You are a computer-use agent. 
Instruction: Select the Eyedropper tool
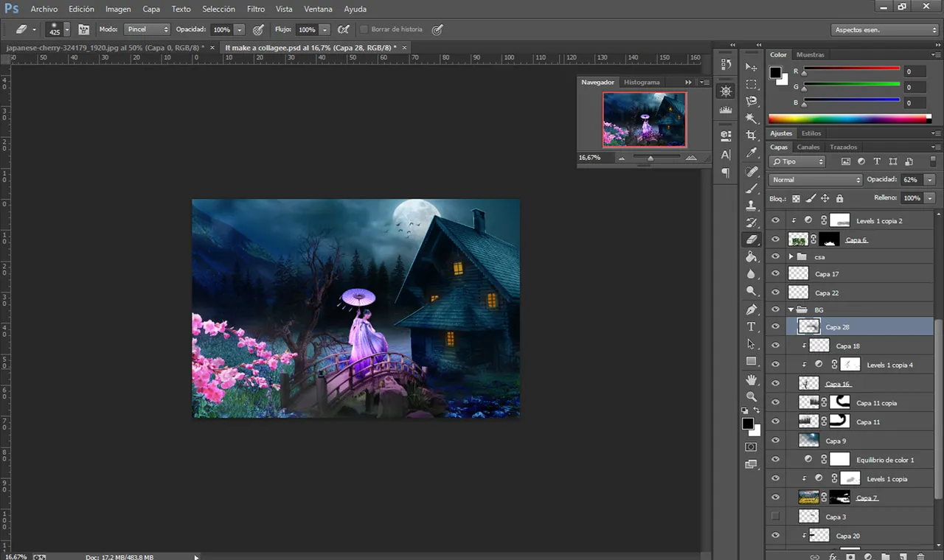click(752, 153)
